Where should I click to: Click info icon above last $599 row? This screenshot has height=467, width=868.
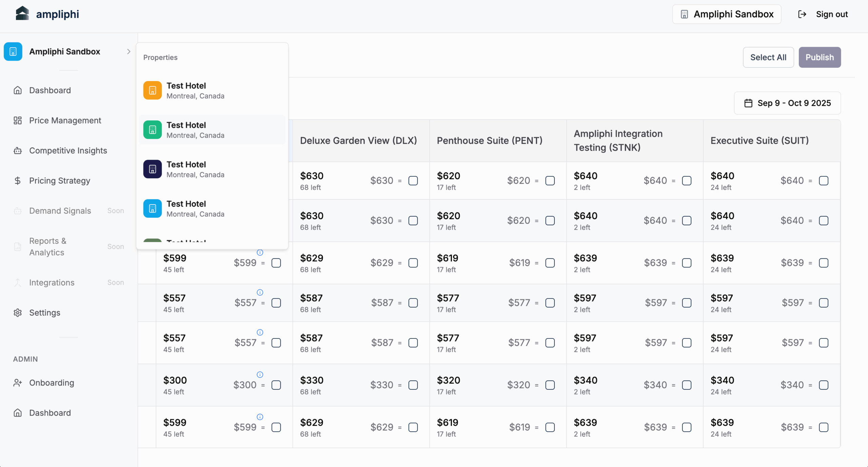pos(260,417)
